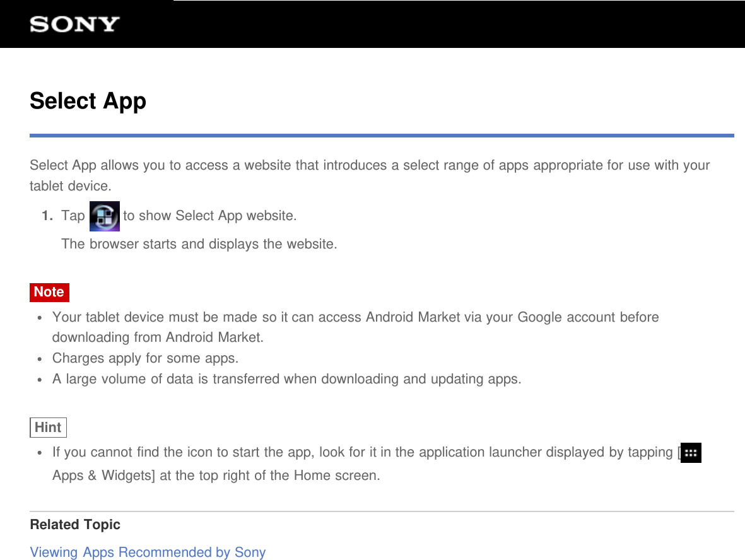
Task: Open the Viewing Apps Recommended by Sony link
Action: click(x=148, y=552)
